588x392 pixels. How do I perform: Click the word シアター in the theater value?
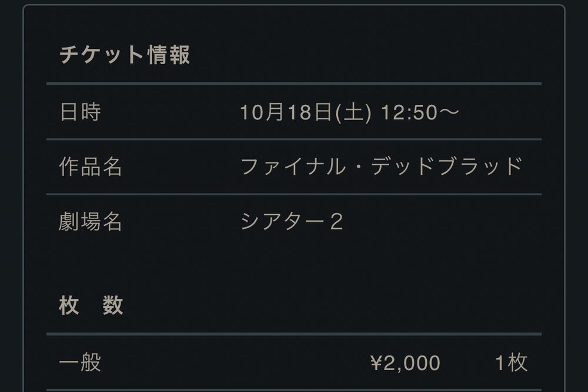(283, 222)
